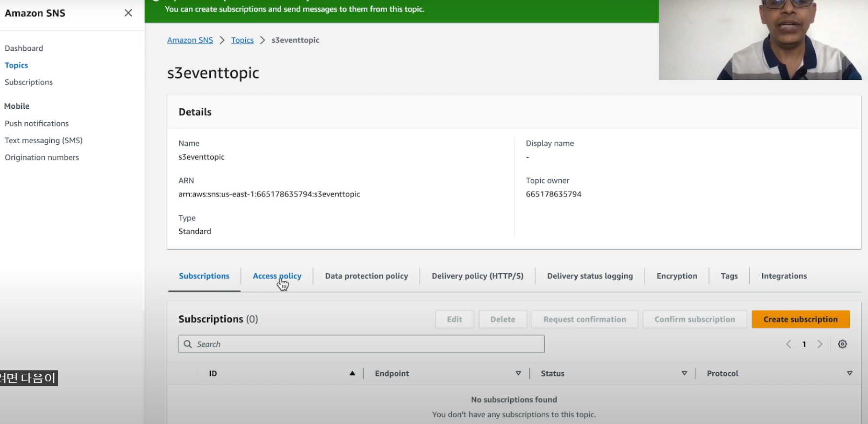
Task: Click the Details panel heading
Action: click(x=195, y=112)
